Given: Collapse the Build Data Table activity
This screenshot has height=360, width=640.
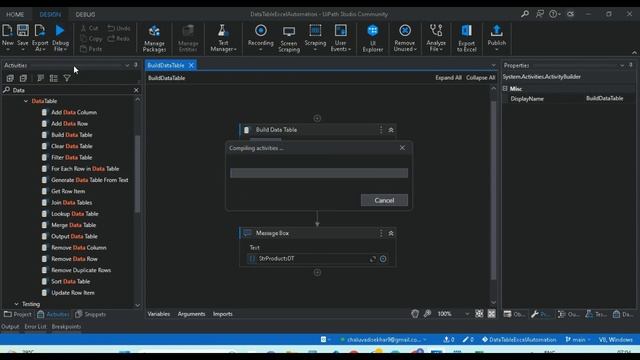Looking at the screenshot, I should [x=391, y=130].
